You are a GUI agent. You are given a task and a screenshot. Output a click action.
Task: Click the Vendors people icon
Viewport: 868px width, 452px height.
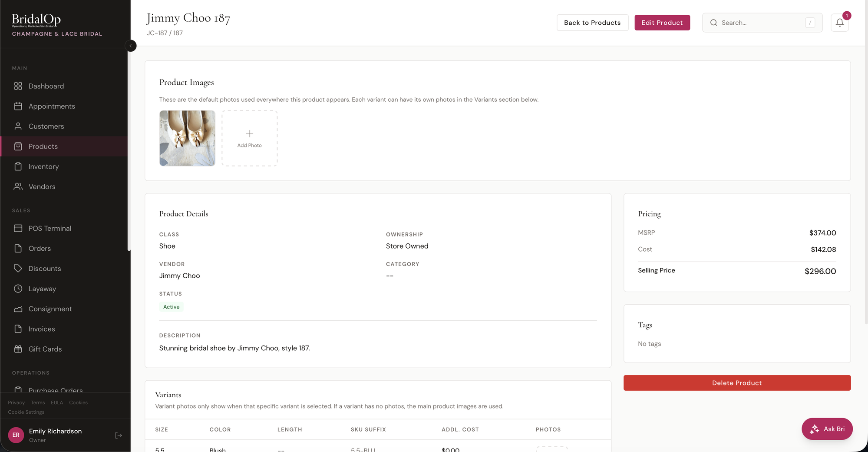tap(18, 186)
